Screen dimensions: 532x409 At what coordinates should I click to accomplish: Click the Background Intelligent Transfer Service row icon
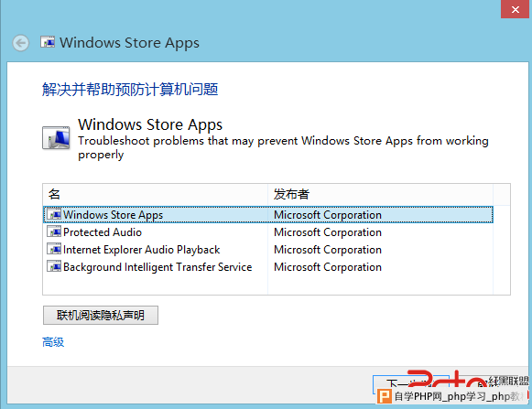tap(54, 266)
